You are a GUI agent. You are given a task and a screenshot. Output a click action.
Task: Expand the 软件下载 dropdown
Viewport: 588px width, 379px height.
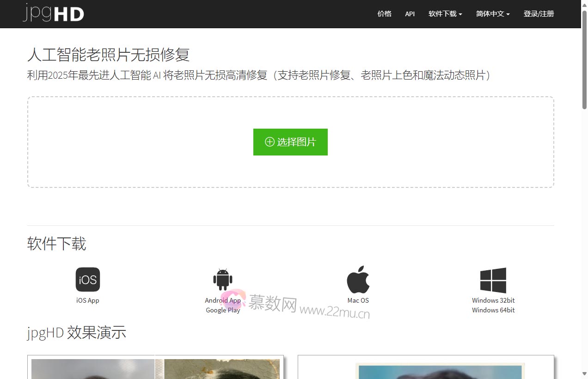click(x=445, y=14)
